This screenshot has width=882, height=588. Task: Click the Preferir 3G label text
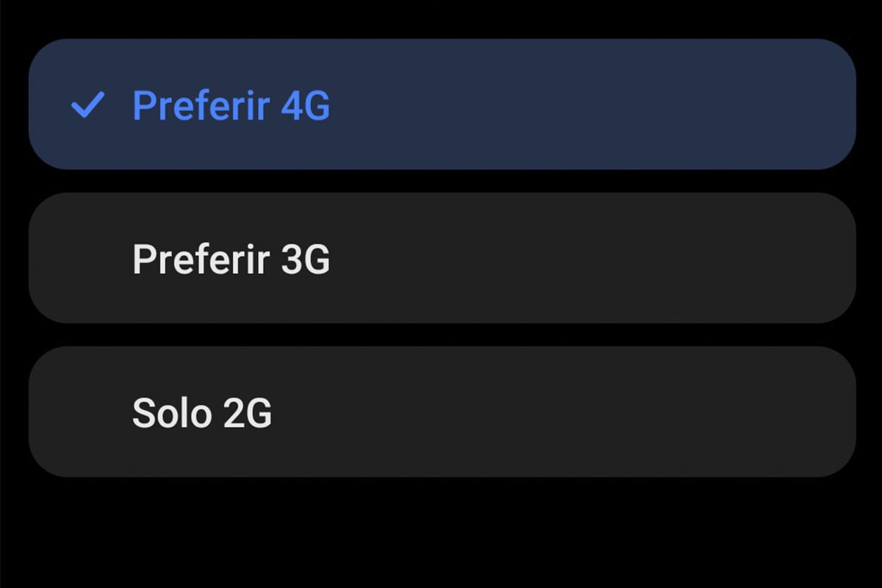click(232, 259)
